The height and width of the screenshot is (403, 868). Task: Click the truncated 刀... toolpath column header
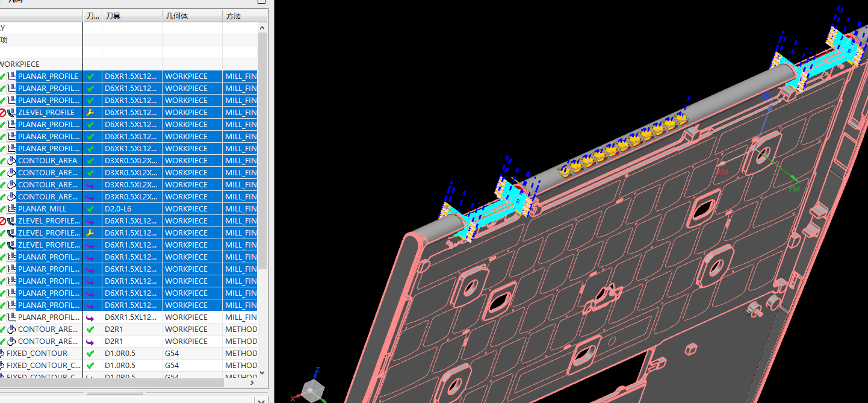[x=92, y=16]
